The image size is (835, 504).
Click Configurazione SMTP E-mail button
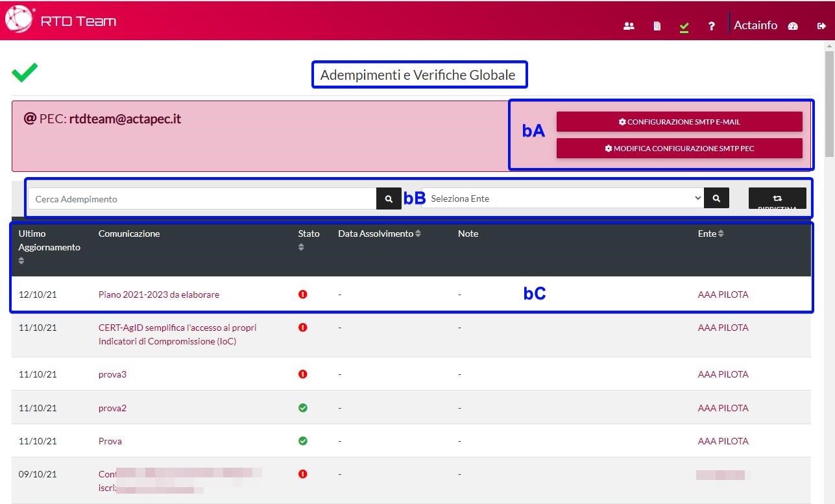679,122
